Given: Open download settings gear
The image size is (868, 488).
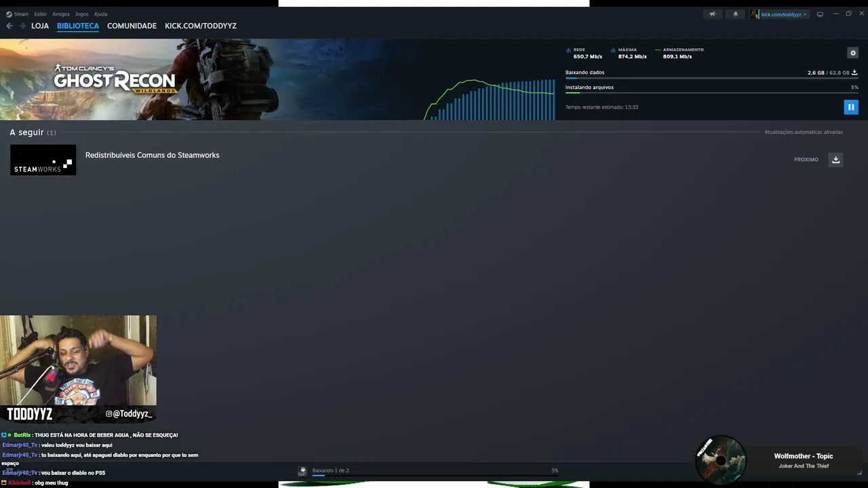Looking at the screenshot, I should coord(853,53).
